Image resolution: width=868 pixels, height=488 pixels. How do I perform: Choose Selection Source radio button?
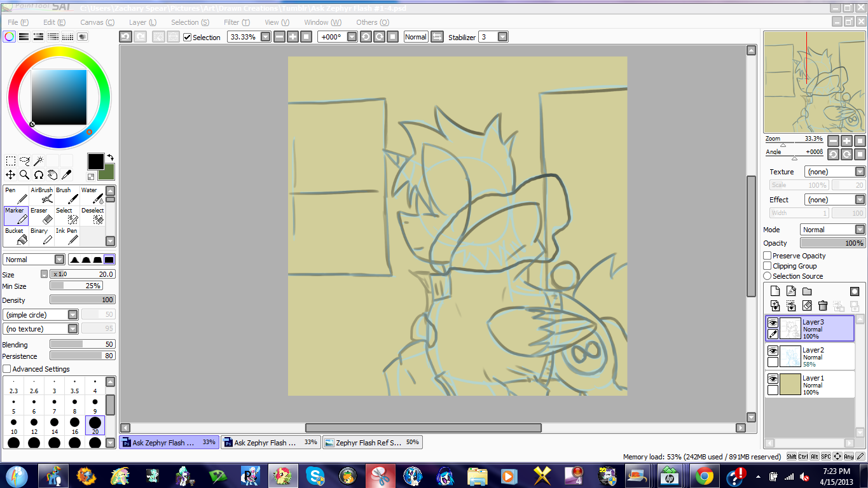pos(768,276)
